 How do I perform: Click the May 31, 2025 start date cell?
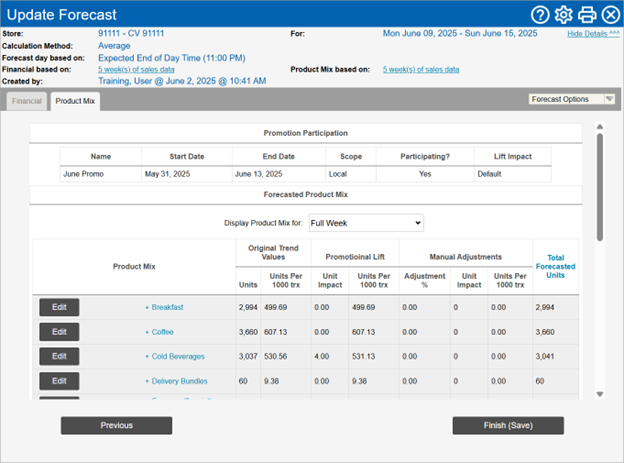click(x=187, y=174)
